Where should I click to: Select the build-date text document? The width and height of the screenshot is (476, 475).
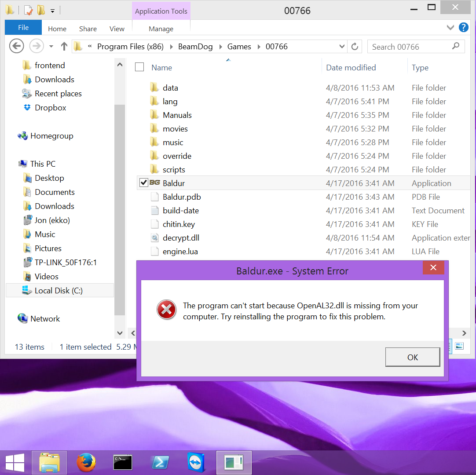point(181,211)
